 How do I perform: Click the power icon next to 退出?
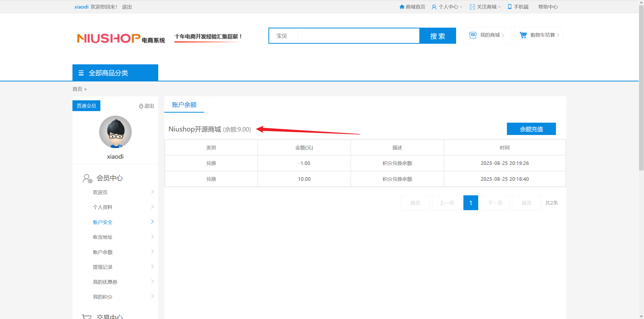click(x=141, y=106)
